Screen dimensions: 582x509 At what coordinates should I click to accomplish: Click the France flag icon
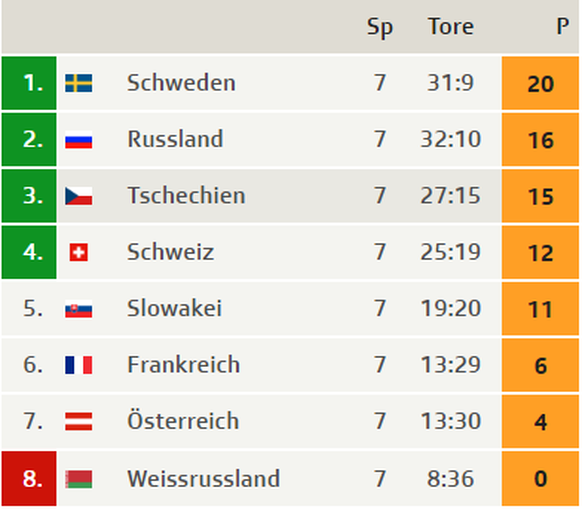78,365
